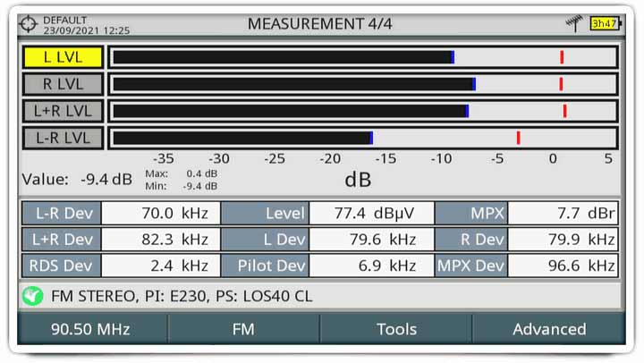The width and height of the screenshot is (644, 363).
Task: Click the DEFAULT installation crosshair icon
Action: tap(30, 23)
